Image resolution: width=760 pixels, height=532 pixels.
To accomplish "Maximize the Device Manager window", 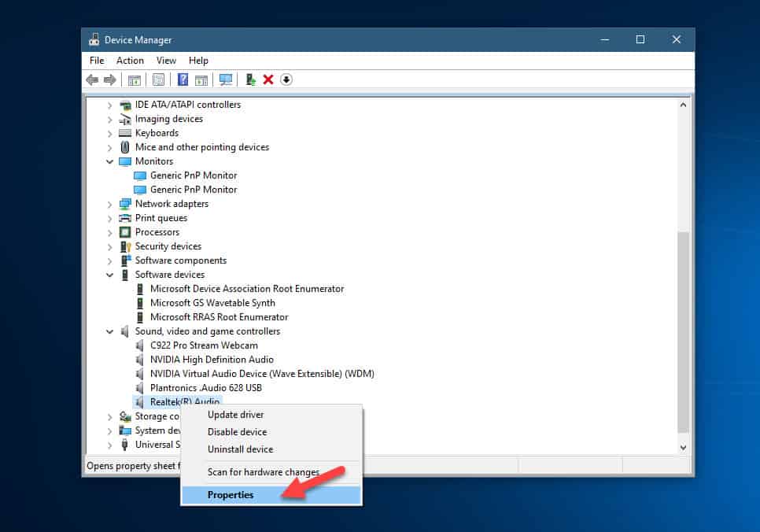I will [640, 39].
